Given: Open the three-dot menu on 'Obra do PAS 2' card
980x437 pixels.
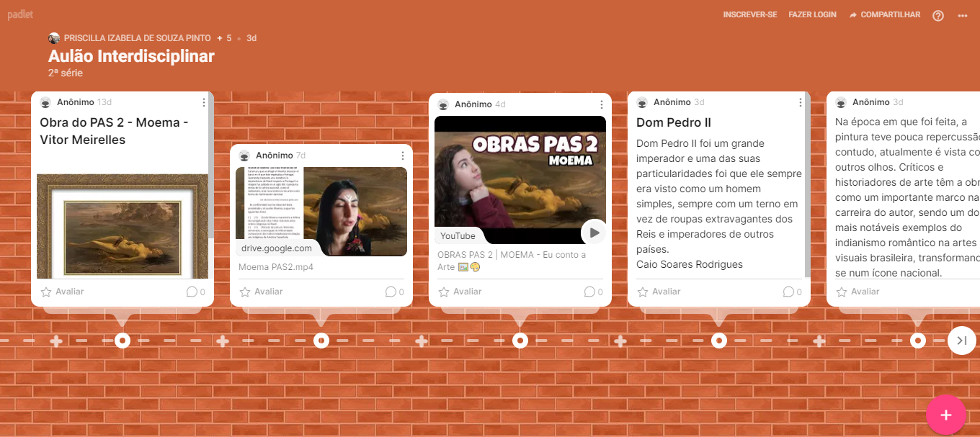Looking at the screenshot, I should coord(204,103).
